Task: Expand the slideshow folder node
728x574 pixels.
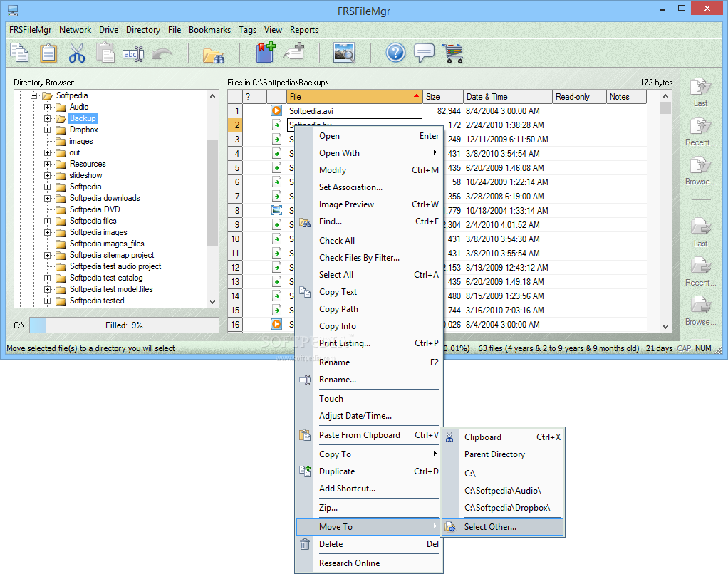Action: click(47, 175)
